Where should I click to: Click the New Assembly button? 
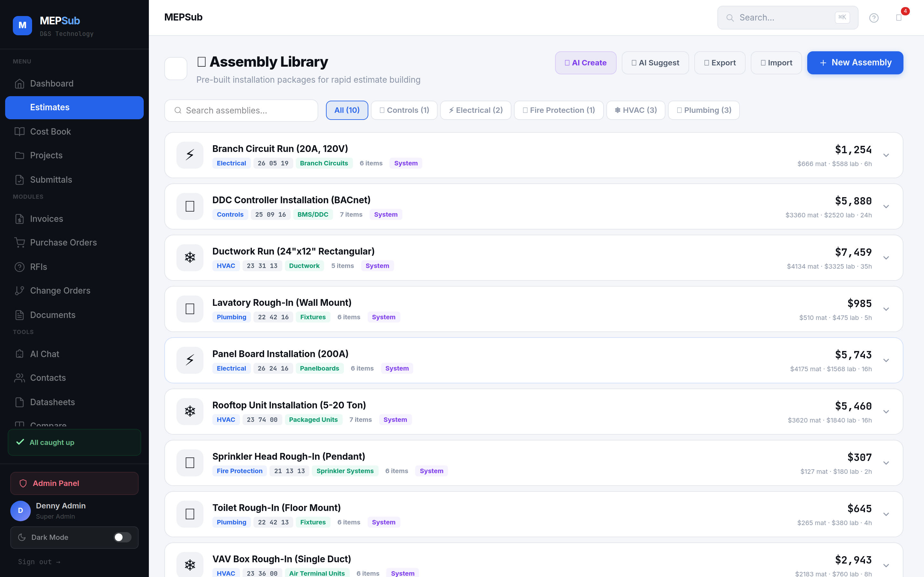(855, 63)
